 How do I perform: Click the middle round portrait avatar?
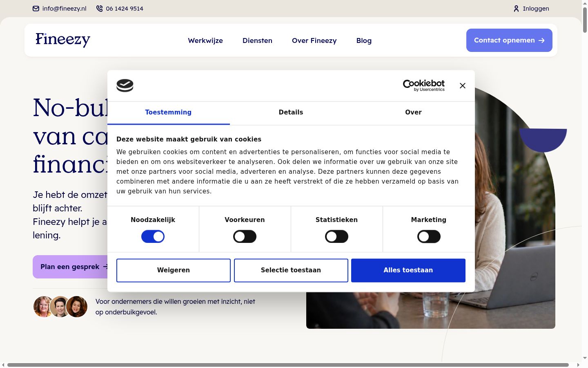point(60,307)
